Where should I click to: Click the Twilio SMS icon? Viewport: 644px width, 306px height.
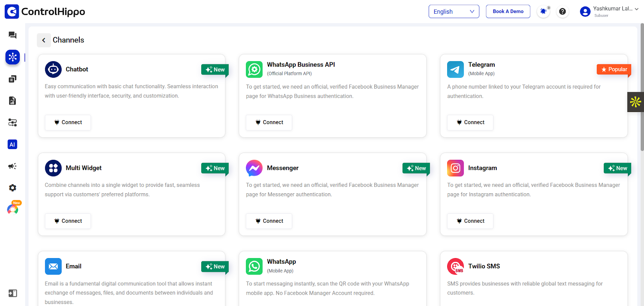point(456,266)
